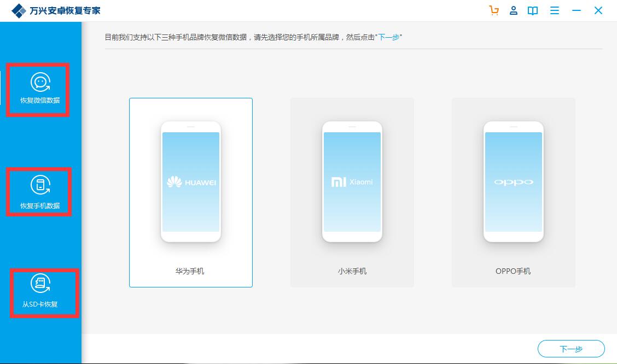Select the 恢复手机数据 phone recovery icon
617x364 pixels.
click(40, 185)
